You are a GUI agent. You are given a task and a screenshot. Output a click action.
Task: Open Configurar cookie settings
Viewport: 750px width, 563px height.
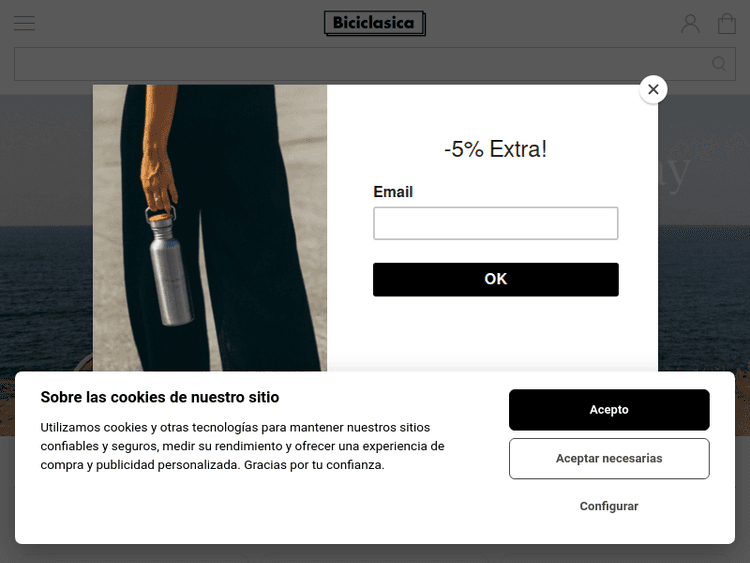click(609, 506)
